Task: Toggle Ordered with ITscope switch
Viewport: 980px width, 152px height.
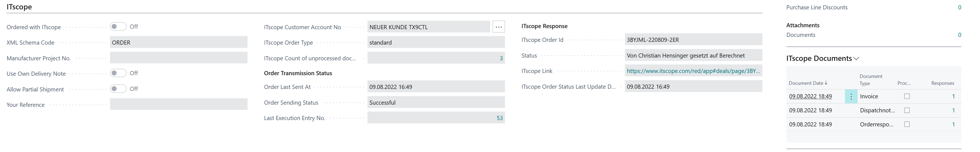Action: pyautogui.click(x=118, y=27)
